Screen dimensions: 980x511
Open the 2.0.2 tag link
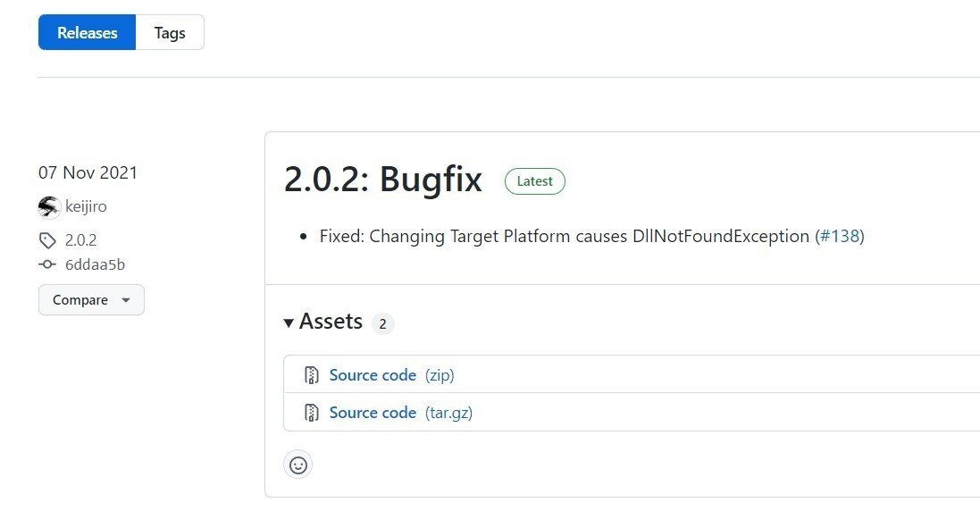coord(80,240)
